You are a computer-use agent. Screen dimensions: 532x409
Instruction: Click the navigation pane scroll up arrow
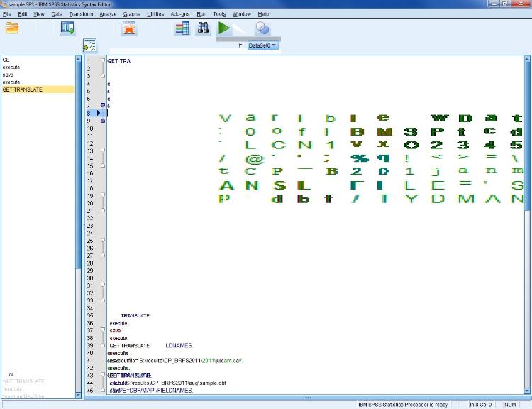(x=79, y=60)
